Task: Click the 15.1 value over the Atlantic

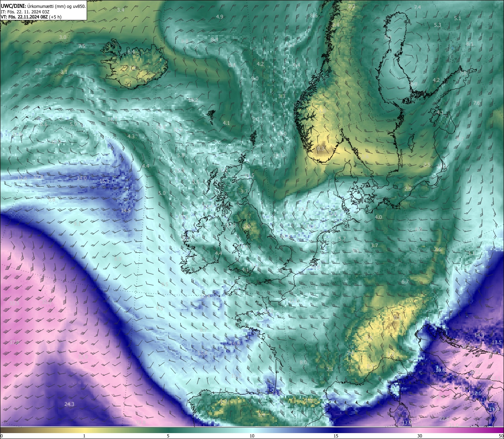Action: pos(104,181)
